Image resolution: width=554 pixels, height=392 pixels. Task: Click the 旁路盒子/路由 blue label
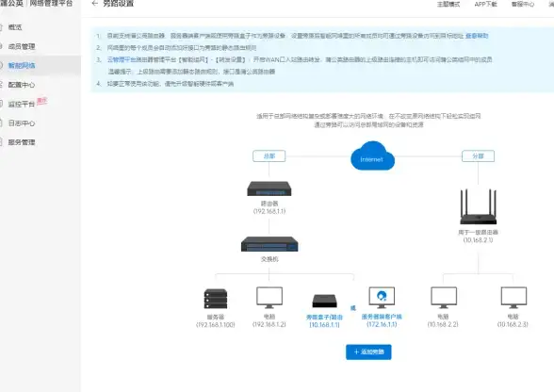click(324, 317)
